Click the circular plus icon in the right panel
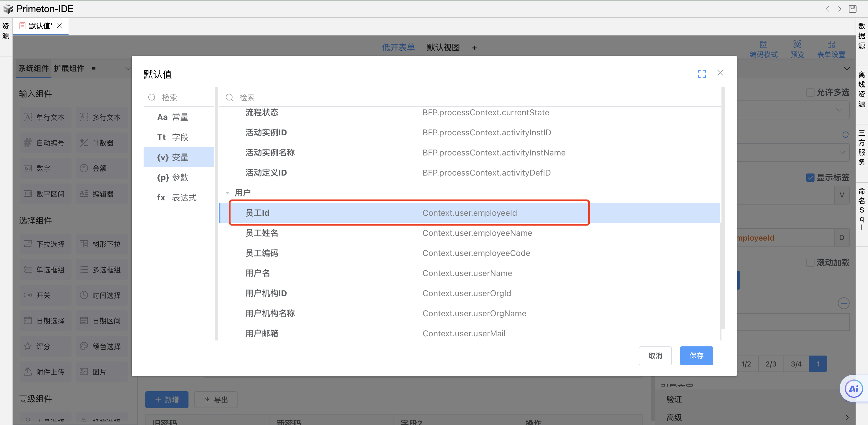 [x=843, y=303]
